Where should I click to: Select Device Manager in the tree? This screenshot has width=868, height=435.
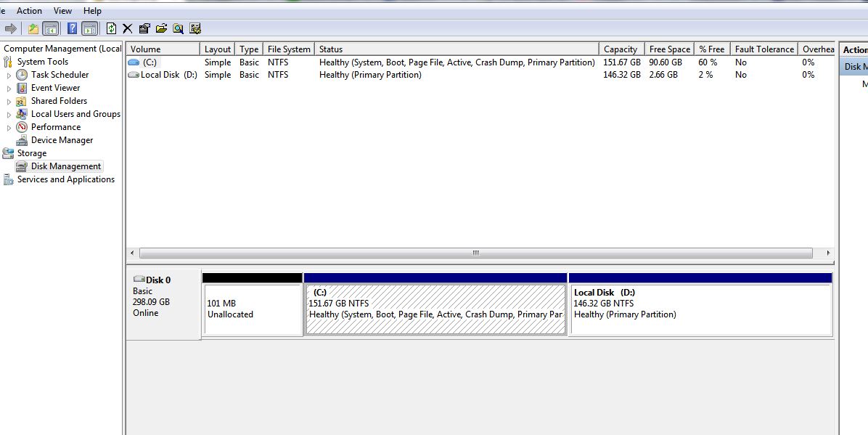pos(62,140)
